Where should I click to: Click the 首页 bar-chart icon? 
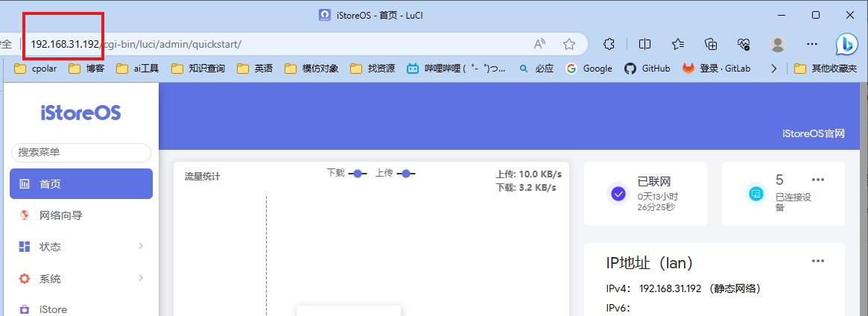25,184
